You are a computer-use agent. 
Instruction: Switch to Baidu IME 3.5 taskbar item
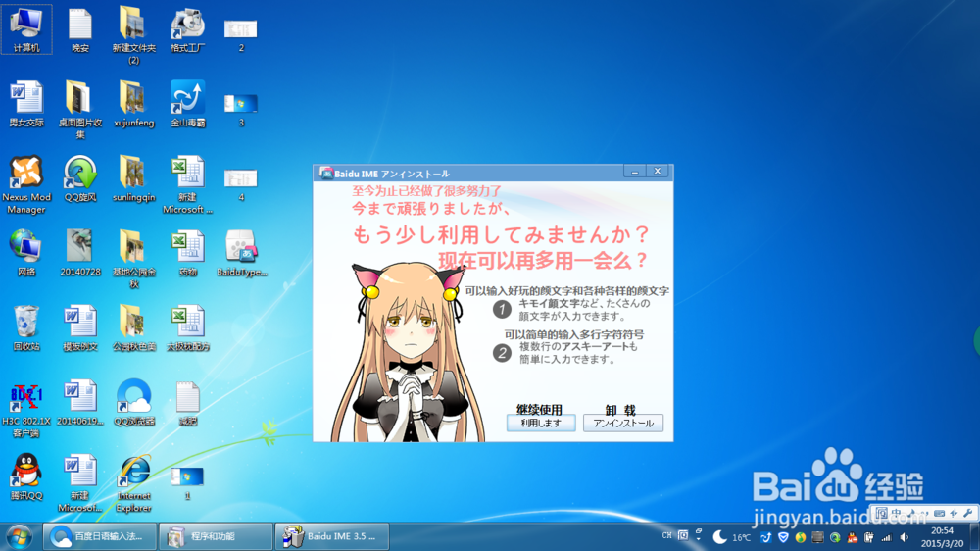tap(332, 536)
